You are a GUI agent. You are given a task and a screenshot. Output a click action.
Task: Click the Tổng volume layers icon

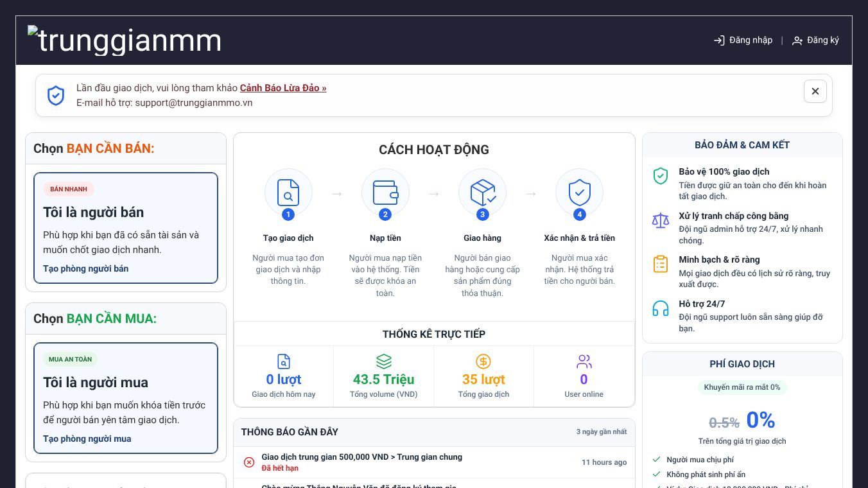383,361
